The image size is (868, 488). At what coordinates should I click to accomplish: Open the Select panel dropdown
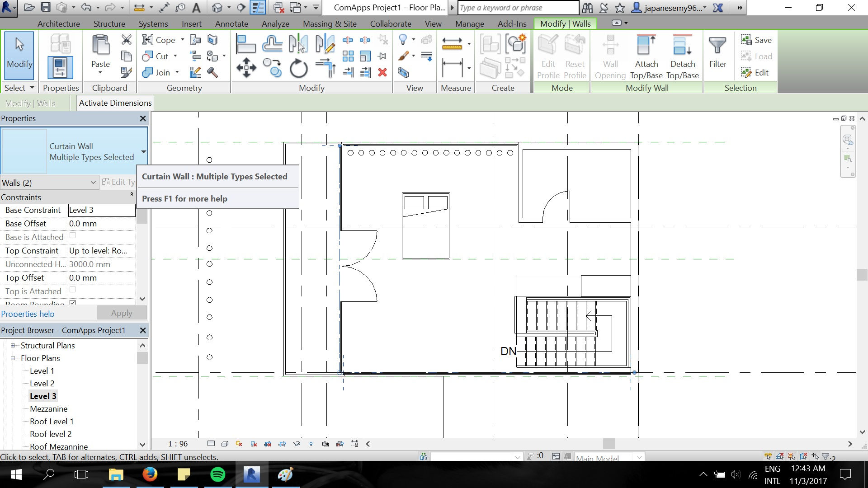coord(20,88)
